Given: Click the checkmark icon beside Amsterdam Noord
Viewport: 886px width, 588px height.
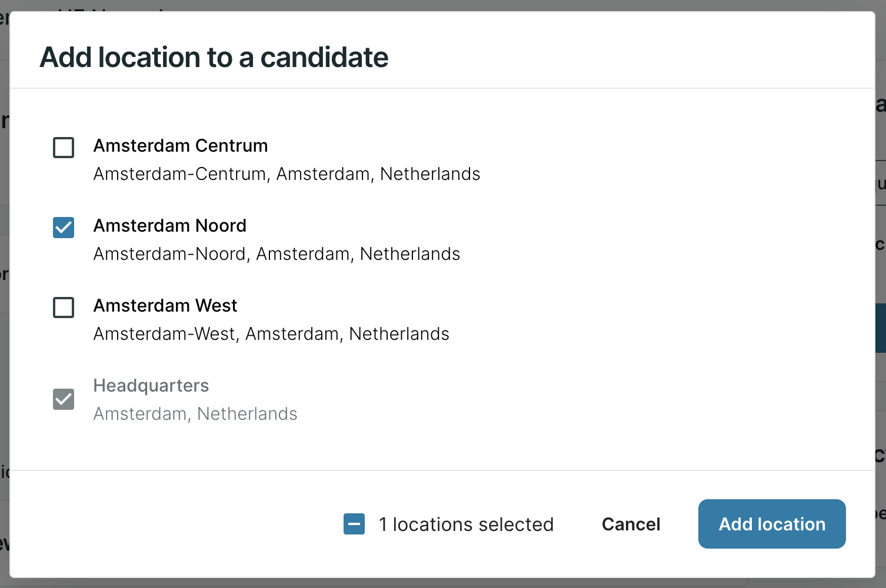Looking at the screenshot, I should click(x=64, y=228).
